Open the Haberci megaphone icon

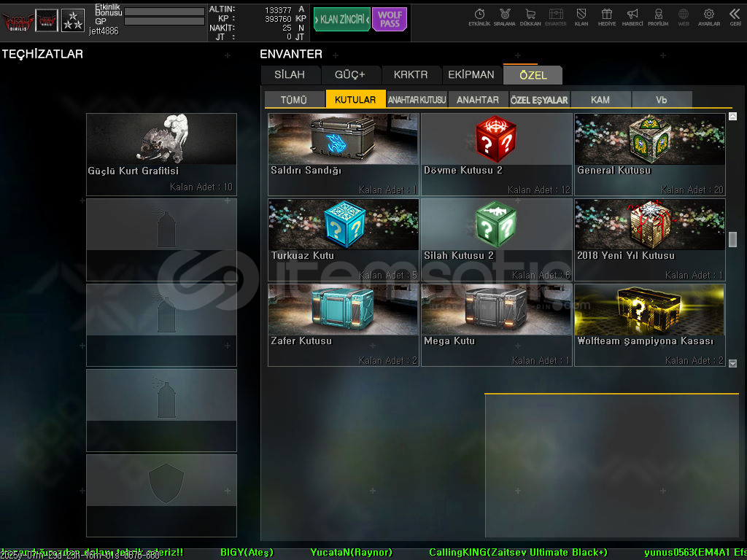coord(632,17)
